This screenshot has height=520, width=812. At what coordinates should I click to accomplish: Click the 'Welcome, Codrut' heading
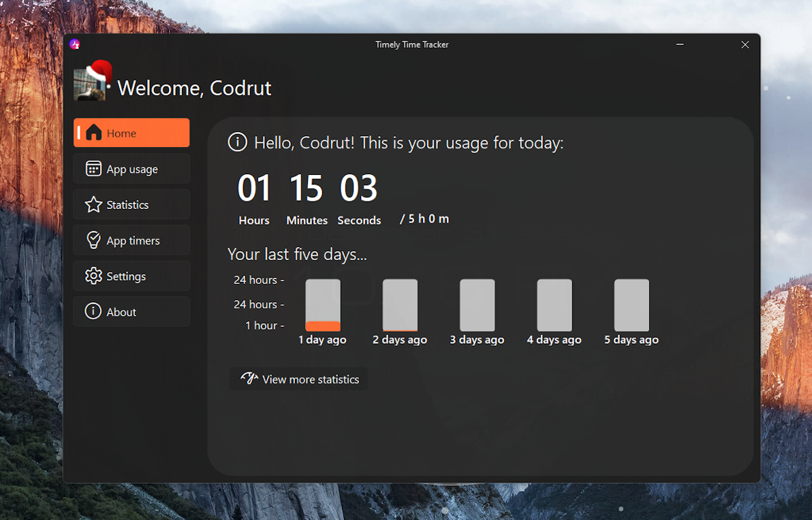(194, 88)
